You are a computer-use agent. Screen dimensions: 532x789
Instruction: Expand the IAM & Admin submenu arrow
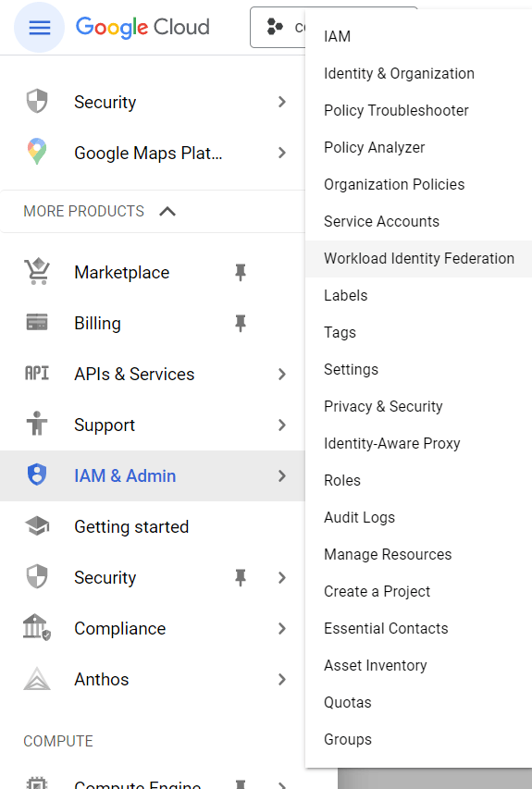point(282,475)
